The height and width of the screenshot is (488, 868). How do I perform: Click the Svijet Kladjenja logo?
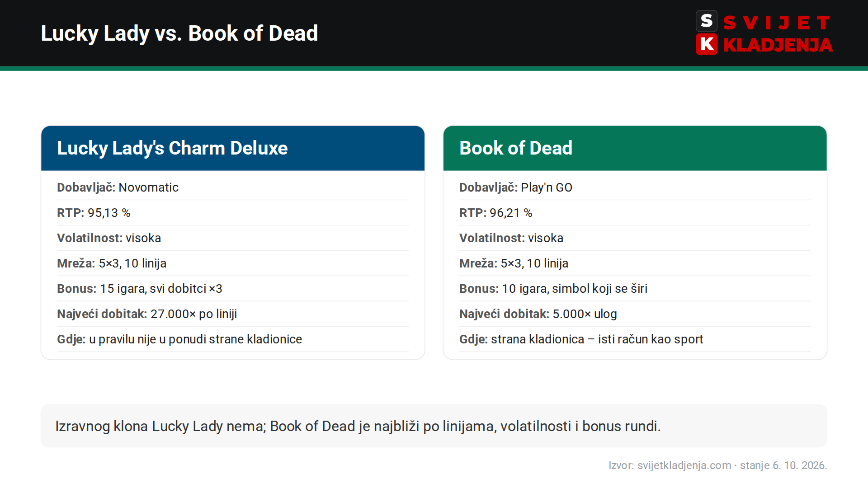tap(764, 33)
